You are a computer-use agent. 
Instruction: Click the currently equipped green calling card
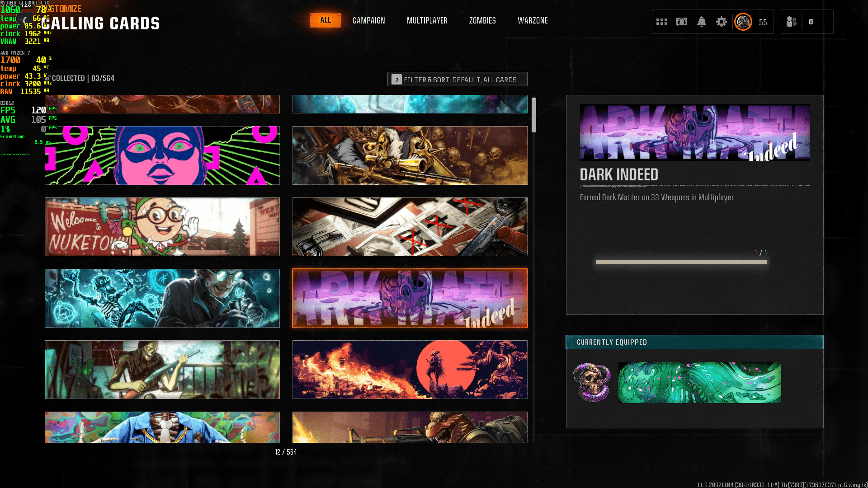click(x=699, y=382)
